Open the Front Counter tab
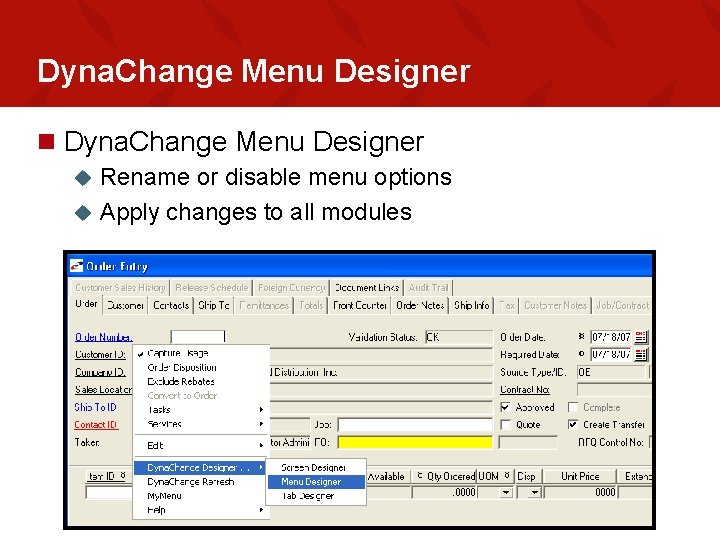The height and width of the screenshot is (540, 720). [360, 305]
